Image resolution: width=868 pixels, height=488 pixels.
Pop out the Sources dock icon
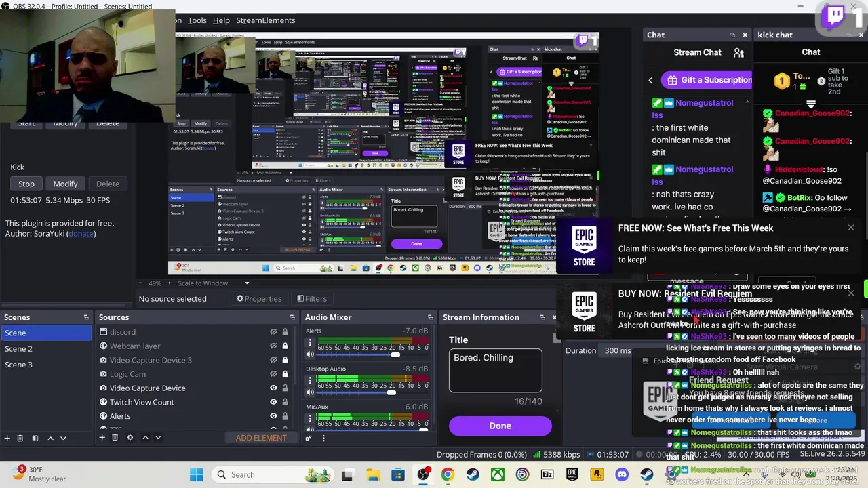(x=292, y=317)
